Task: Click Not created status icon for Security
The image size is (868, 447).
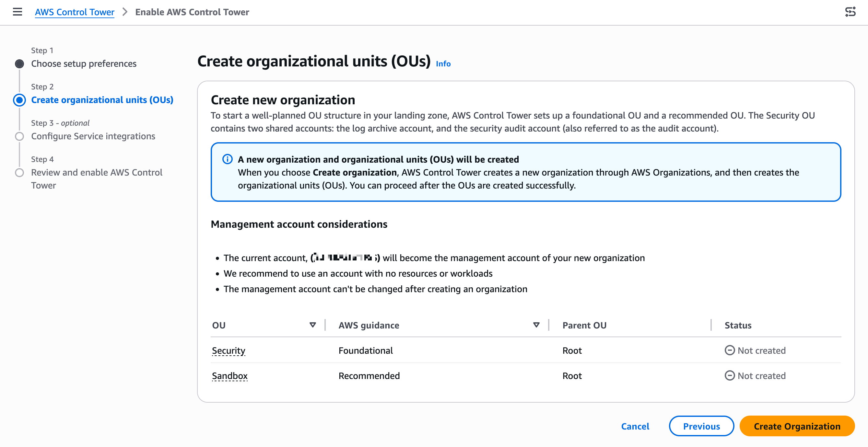Action: point(730,350)
